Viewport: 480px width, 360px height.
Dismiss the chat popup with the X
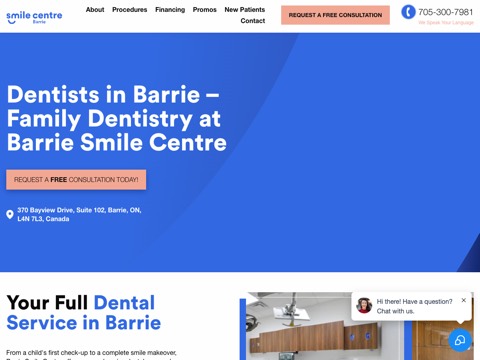point(463,300)
